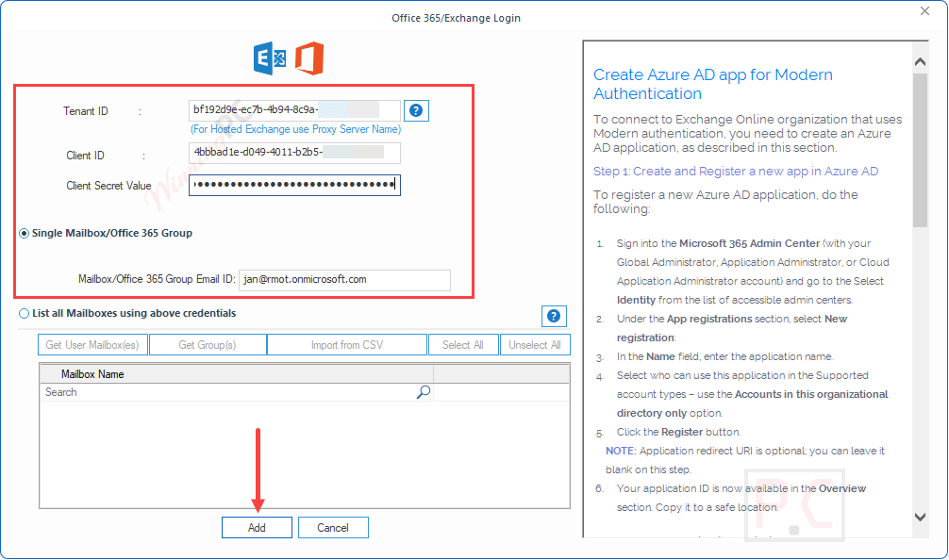Open help beside the Tenant ID field
Viewport: 949px width, 560px height.
tap(416, 110)
